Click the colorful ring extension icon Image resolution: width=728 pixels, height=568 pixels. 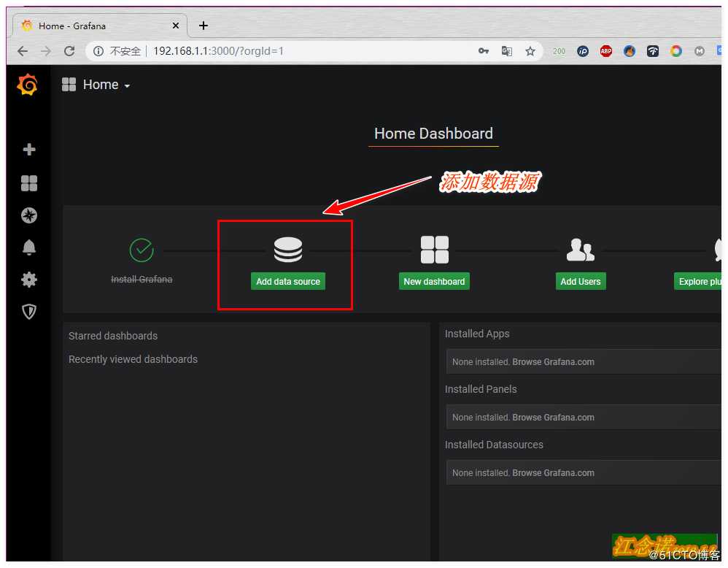(676, 51)
